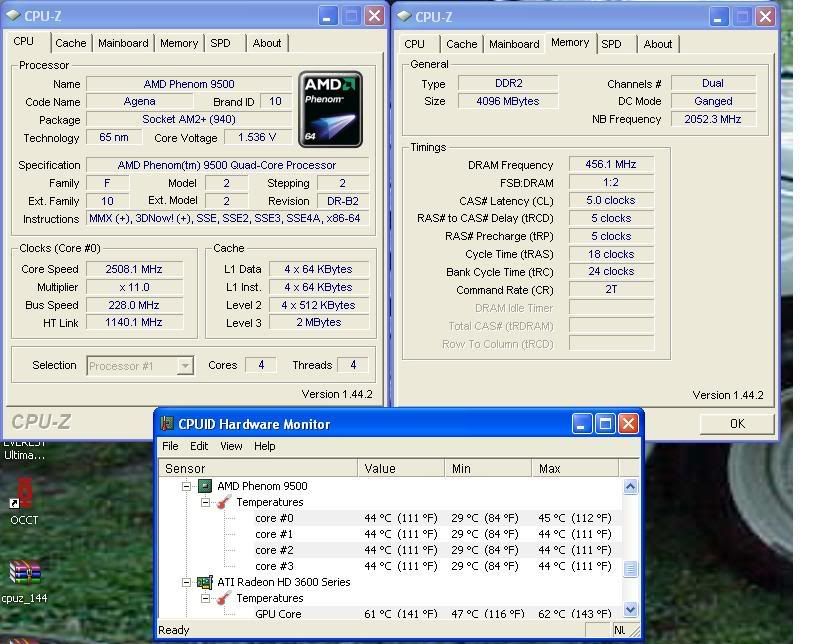Click the memory Size value 4096 MBytes

coord(508,101)
